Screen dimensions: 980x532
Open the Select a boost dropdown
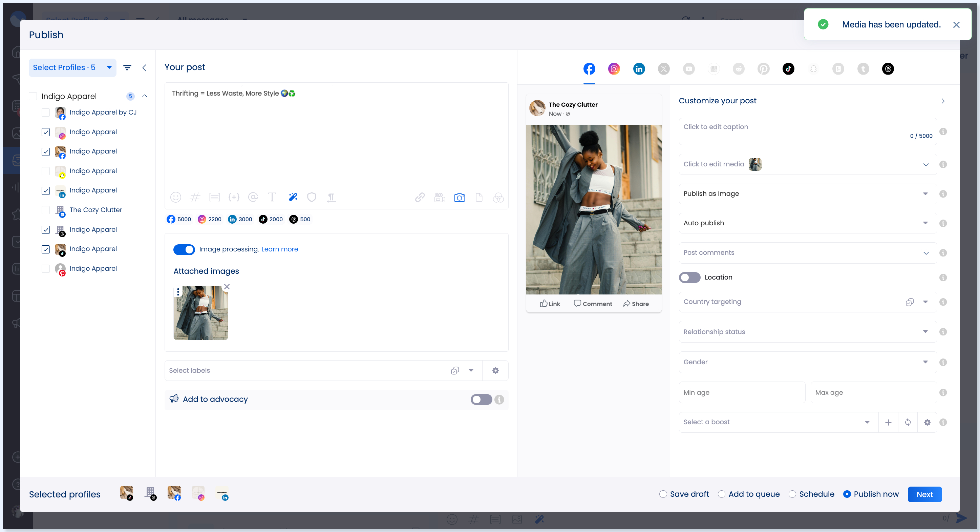[x=779, y=422]
